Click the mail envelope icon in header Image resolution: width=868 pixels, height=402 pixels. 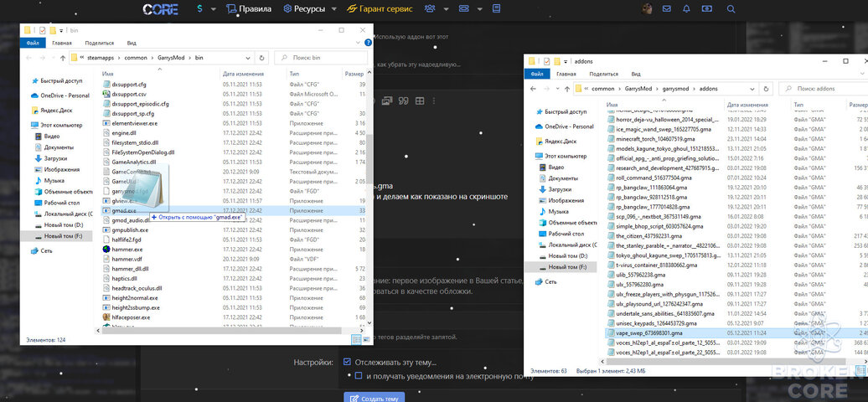point(667,9)
